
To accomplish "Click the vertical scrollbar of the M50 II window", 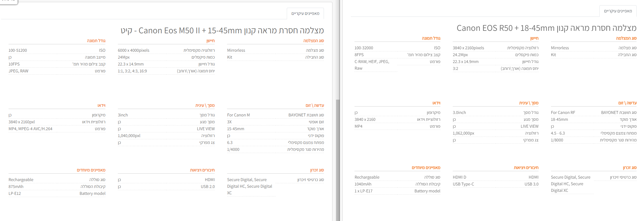I will click(x=338, y=160).
